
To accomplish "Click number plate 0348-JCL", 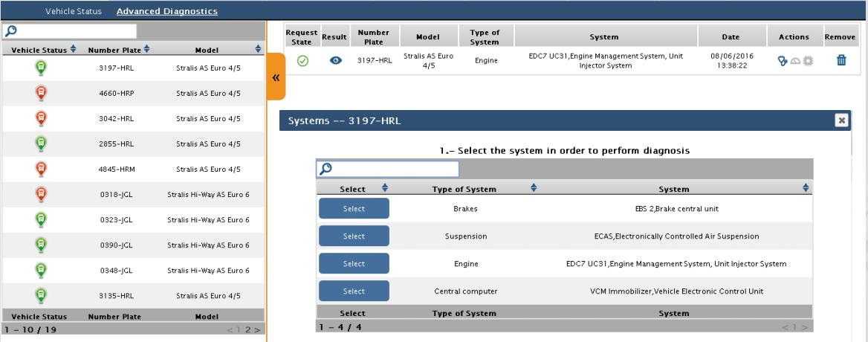I will point(117,271).
